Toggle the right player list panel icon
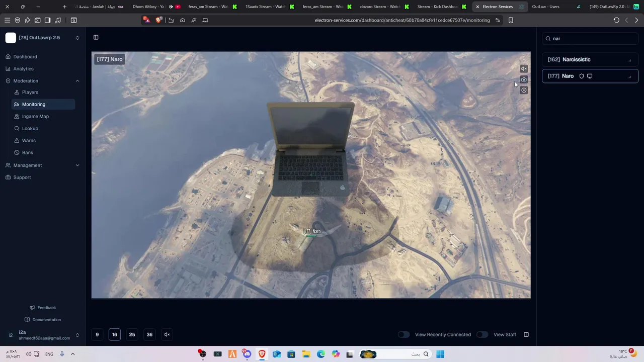Viewport: 644px width, 362px height. (x=526, y=334)
